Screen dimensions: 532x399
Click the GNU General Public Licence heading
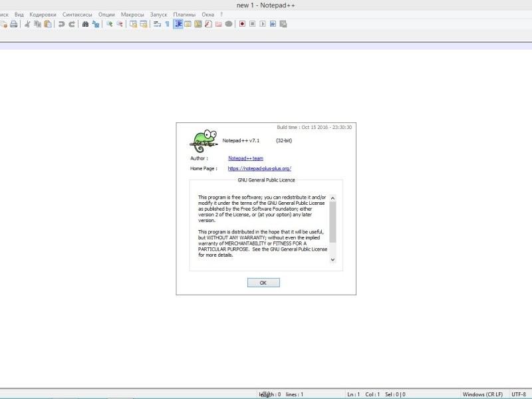(267, 180)
